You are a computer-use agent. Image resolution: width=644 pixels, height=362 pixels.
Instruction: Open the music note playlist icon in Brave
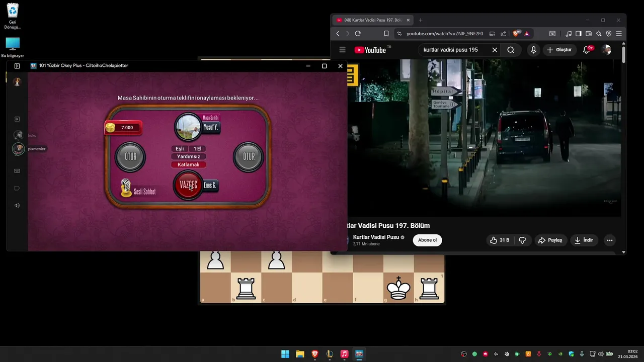pyautogui.click(x=569, y=34)
